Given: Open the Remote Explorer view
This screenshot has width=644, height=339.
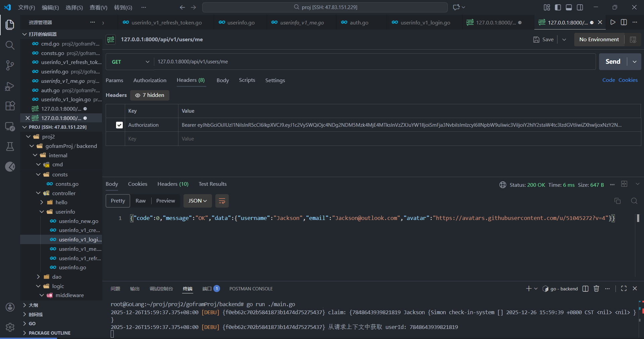Looking at the screenshot, I should 10,126.
